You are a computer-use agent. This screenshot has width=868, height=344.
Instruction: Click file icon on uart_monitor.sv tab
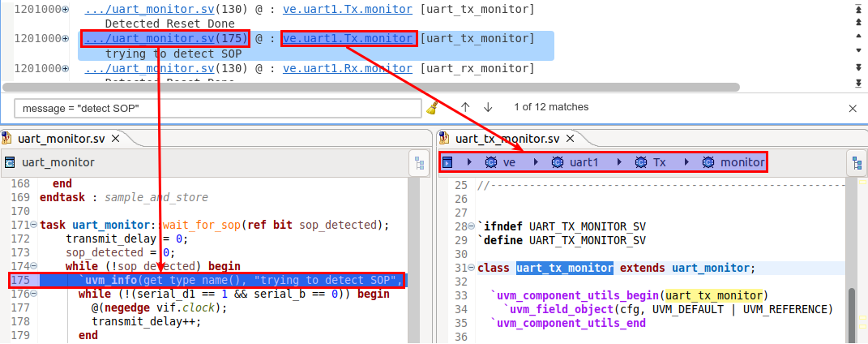point(6,139)
